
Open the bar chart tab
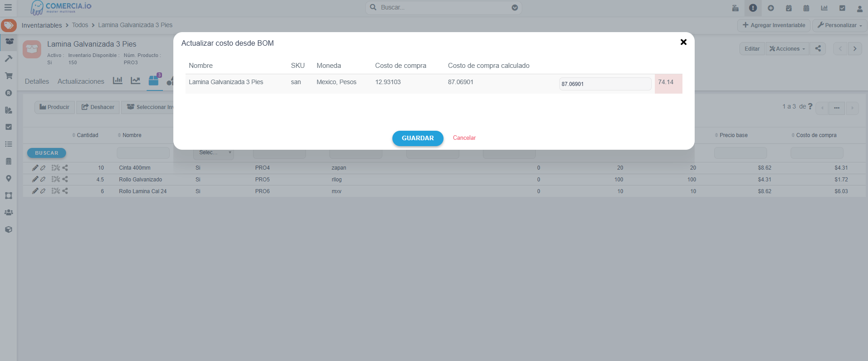coord(118,81)
